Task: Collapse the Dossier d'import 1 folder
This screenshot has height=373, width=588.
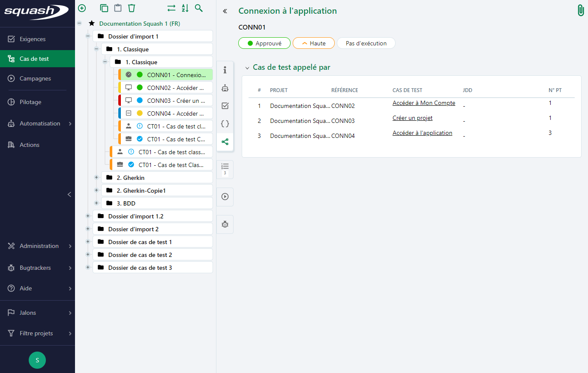Action: pyautogui.click(x=88, y=36)
